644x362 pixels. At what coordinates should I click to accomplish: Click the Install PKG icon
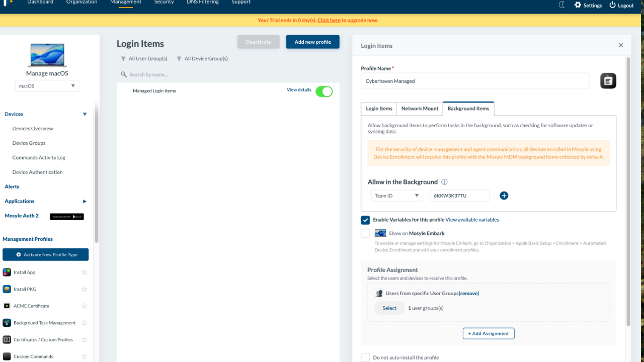click(x=7, y=289)
